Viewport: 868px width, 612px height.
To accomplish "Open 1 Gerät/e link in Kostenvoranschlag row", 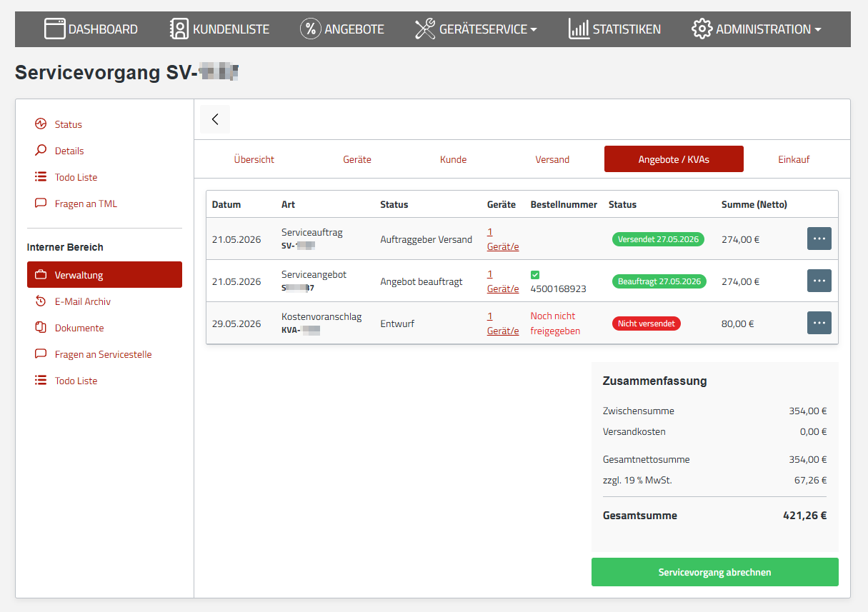I will coord(503,323).
